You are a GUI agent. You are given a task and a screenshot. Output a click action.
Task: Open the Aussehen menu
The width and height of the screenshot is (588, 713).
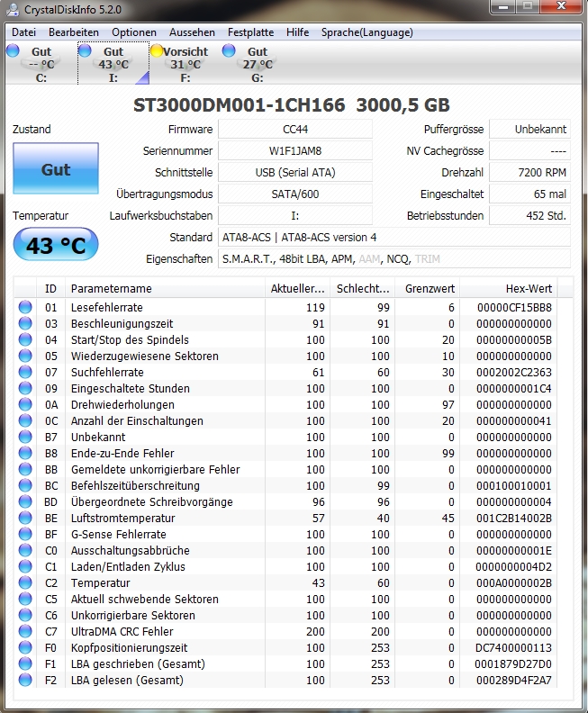192,32
